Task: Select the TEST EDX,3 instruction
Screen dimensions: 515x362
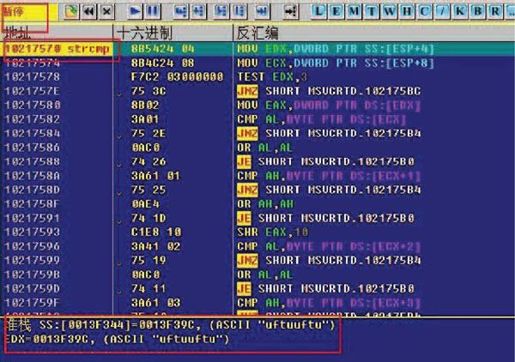Action: [x=272, y=77]
